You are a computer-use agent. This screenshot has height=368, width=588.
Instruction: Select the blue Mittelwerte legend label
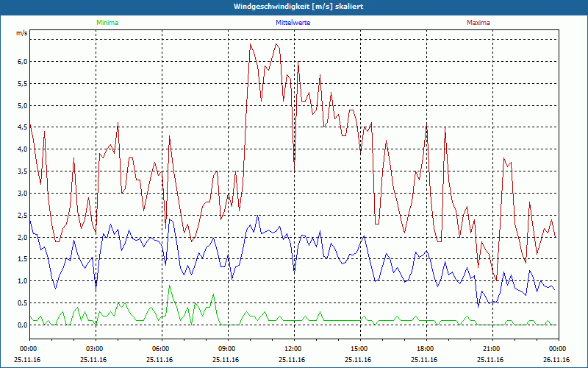[x=293, y=23]
